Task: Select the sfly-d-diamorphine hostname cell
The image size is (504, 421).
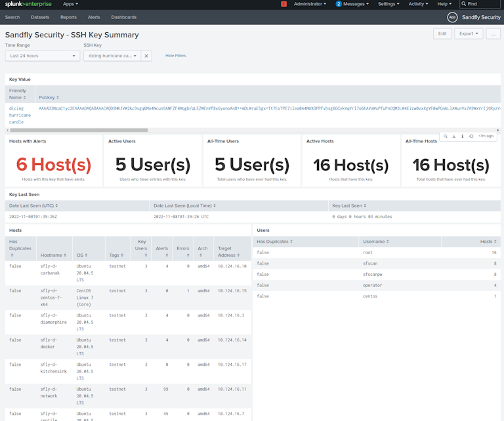Action: tap(53, 319)
